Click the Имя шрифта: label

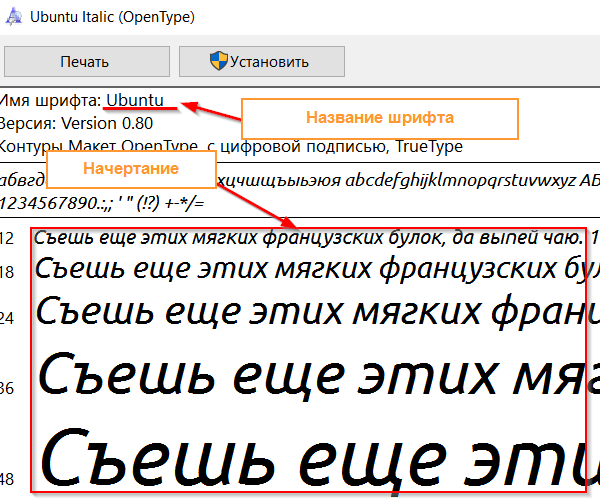click(51, 101)
